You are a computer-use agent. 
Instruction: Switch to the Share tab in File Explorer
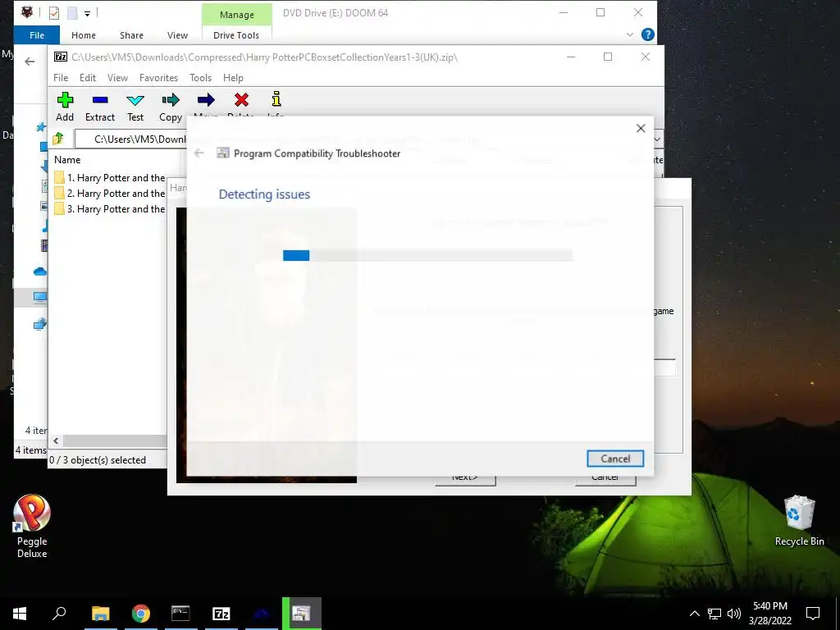(131, 35)
